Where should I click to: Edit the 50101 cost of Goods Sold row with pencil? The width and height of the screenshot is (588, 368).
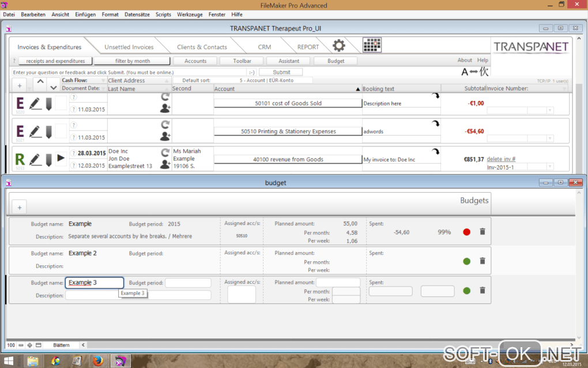35,103
